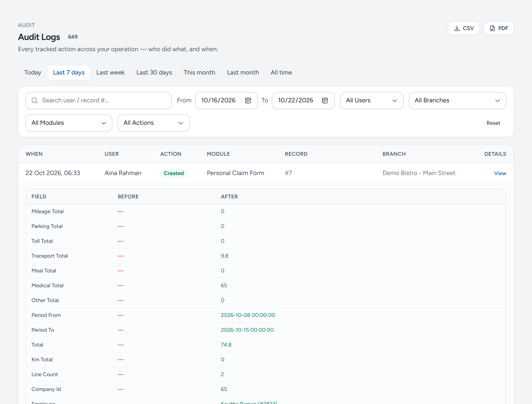
Task: Click the Parking Total field label
Action: click(47, 226)
